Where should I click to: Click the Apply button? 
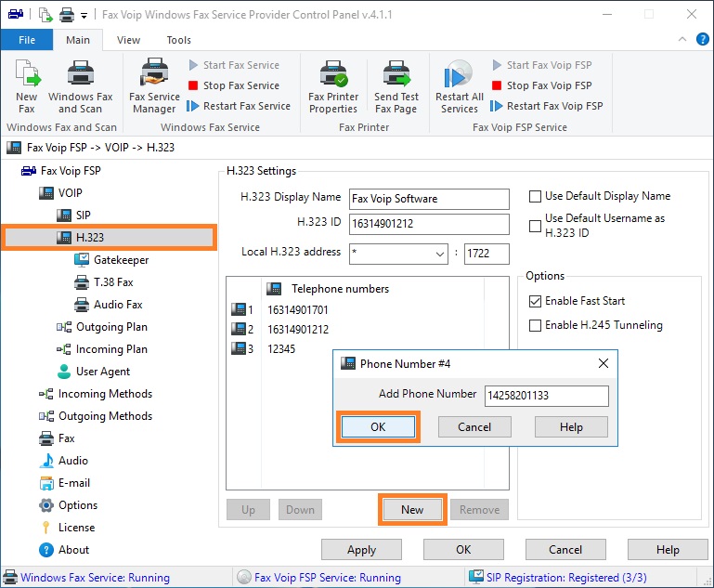(x=361, y=550)
